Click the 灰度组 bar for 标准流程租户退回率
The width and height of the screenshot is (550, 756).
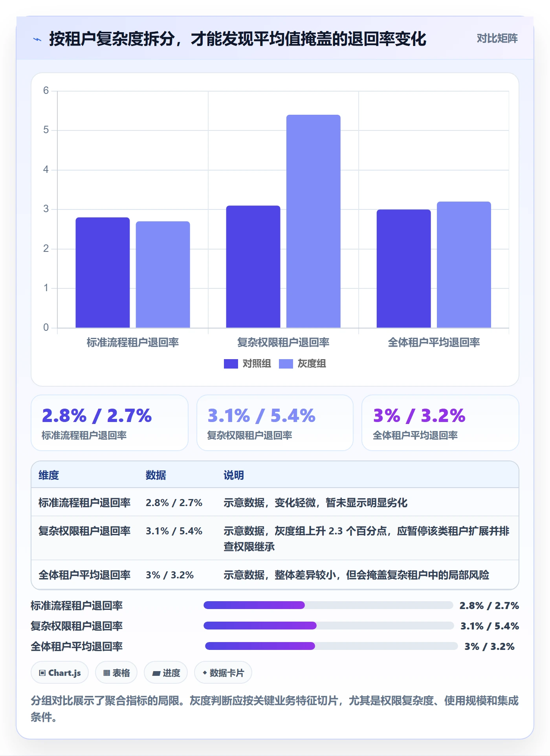click(163, 274)
